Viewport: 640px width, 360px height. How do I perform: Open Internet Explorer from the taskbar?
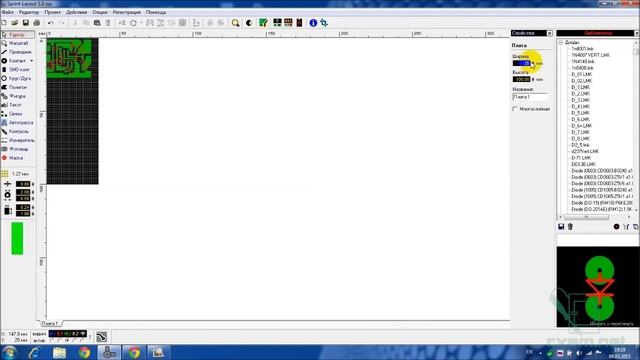pyautogui.click(x=34, y=352)
